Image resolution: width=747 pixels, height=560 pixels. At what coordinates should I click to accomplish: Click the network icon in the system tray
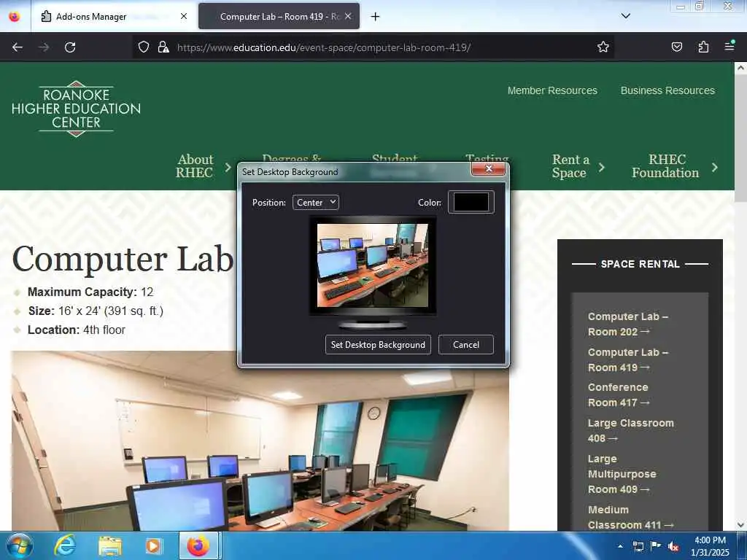638,546
